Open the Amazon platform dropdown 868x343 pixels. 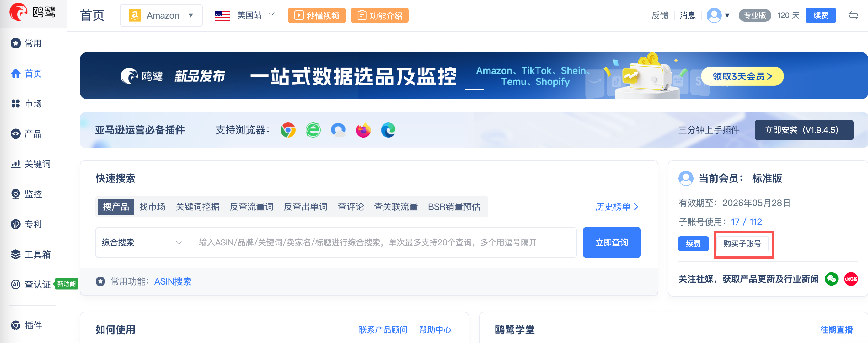tap(161, 15)
